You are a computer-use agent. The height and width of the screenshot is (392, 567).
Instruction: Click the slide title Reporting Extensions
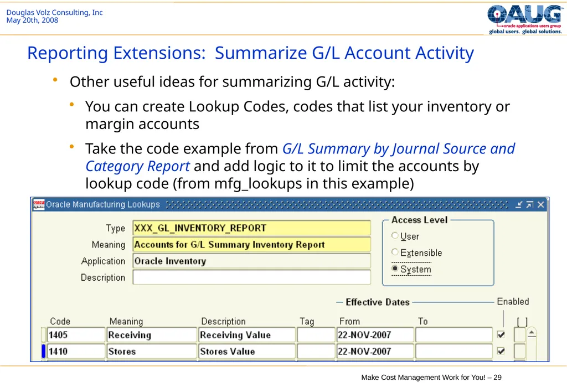click(x=250, y=53)
